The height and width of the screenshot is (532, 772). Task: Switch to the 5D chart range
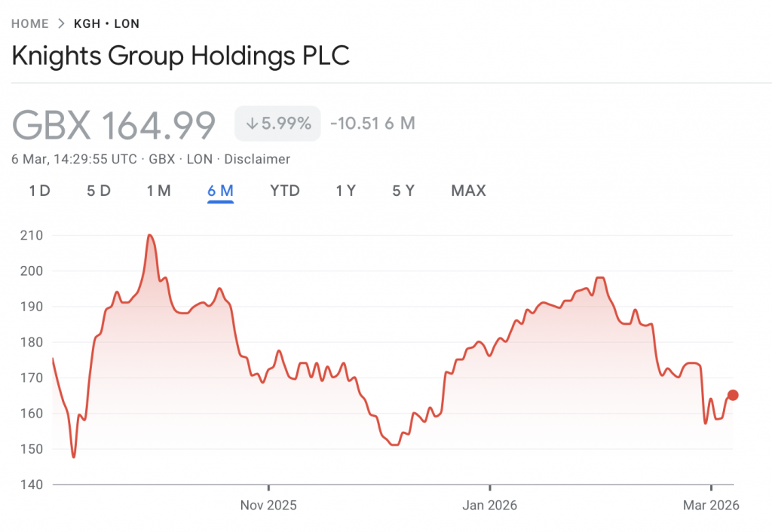[x=98, y=191]
